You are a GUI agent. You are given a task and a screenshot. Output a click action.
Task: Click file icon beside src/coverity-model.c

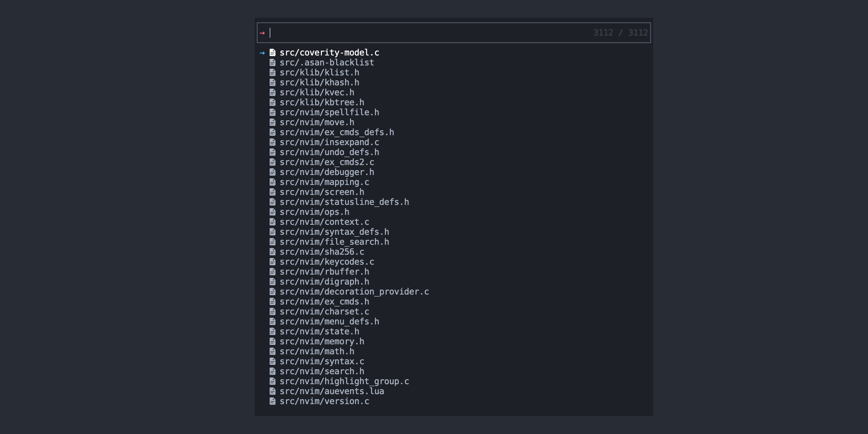(x=272, y=53)
